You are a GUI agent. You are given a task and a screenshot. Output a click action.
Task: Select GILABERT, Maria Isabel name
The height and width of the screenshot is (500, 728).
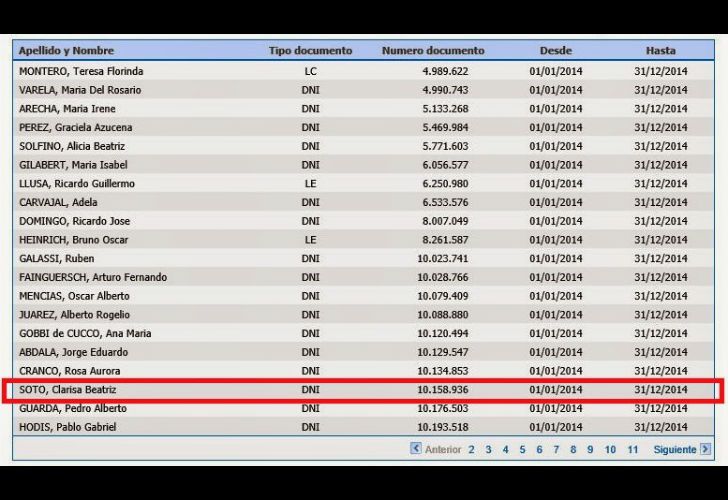[x=73, y=165]
